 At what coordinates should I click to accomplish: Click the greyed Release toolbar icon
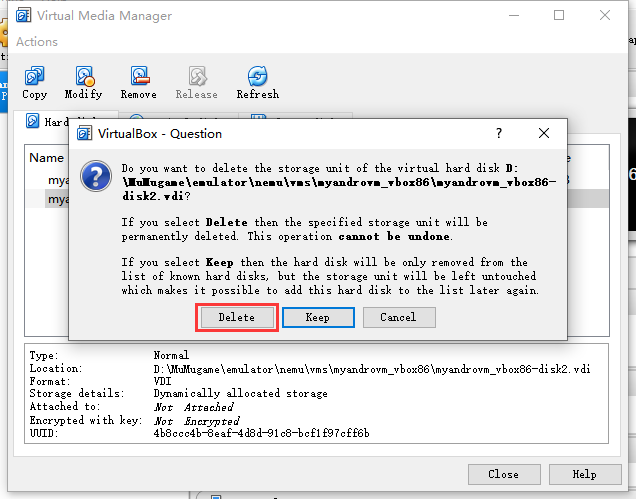click(x=197, y=83)
